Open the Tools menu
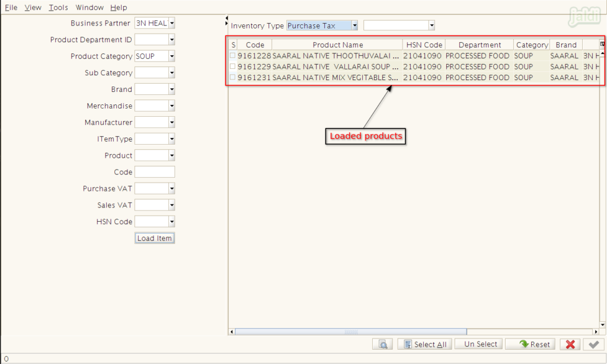The width and height of the screenshot is (607, 364). pos(58,7)
